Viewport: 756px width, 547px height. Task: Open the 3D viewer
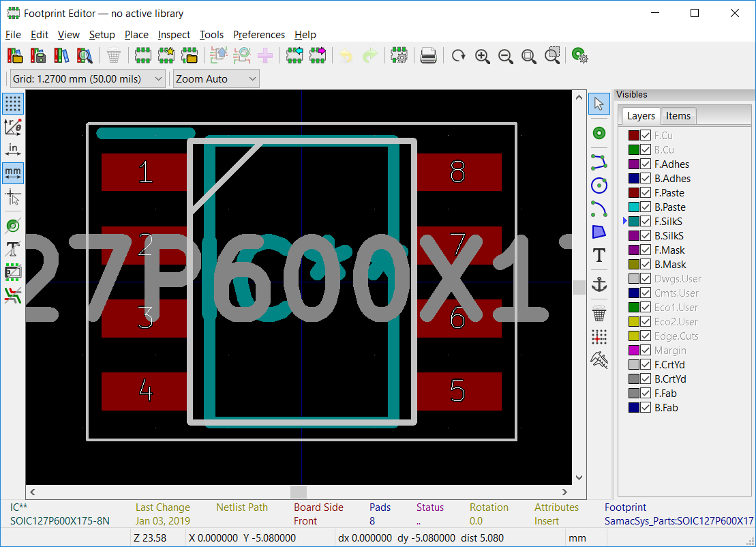tap(580, 55)
